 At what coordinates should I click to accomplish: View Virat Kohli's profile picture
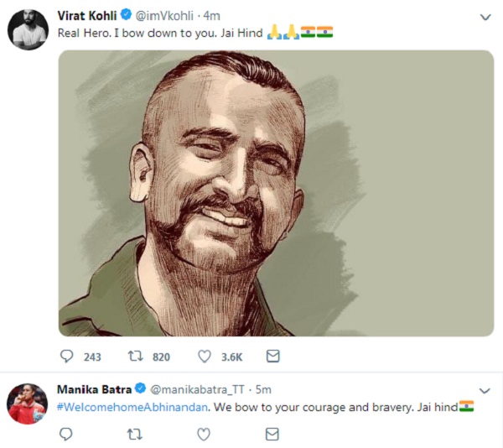[x=28, y=29]
